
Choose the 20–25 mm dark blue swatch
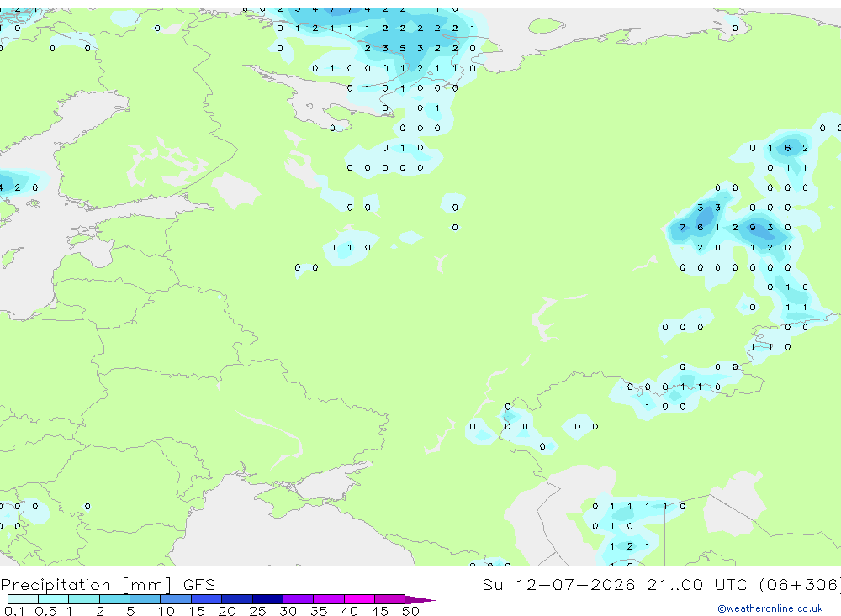pos(237,599)
